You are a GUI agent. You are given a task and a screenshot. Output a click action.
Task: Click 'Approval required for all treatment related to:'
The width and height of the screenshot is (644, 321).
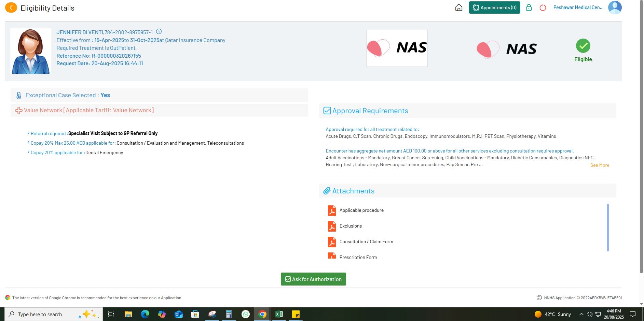[372, 129]
